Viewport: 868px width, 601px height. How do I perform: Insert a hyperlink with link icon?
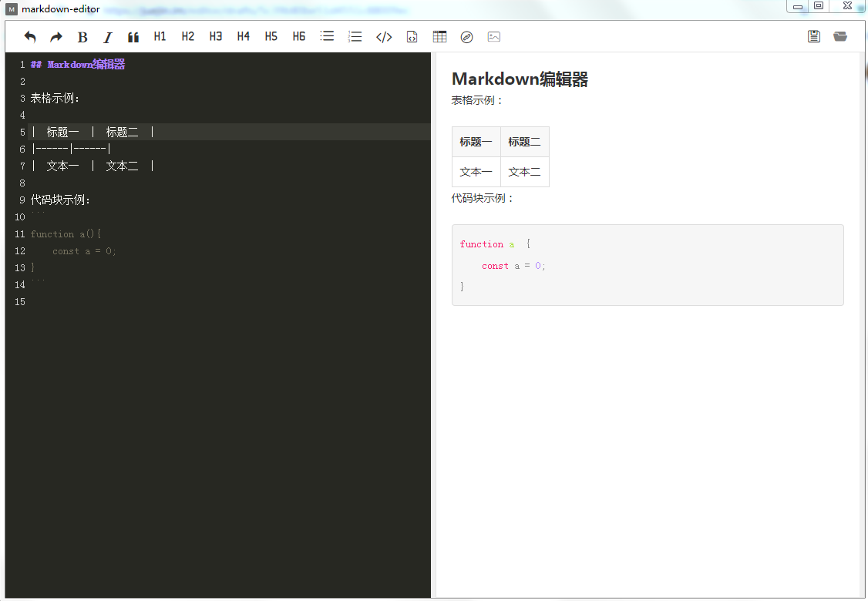point(466,37)
